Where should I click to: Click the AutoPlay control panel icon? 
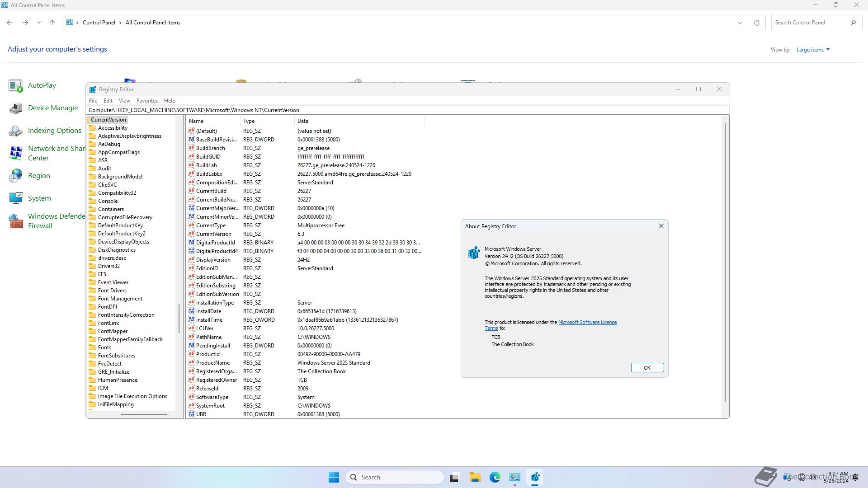[x=15, y=85]
